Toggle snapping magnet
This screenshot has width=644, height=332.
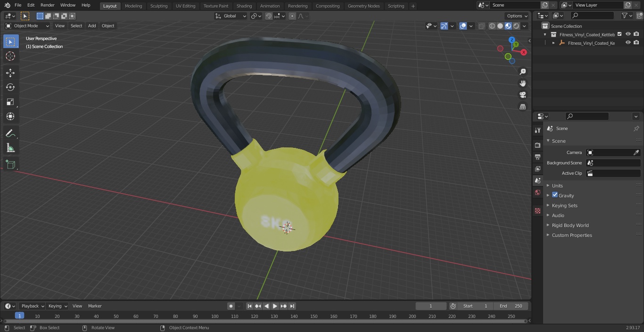(269, 16)
